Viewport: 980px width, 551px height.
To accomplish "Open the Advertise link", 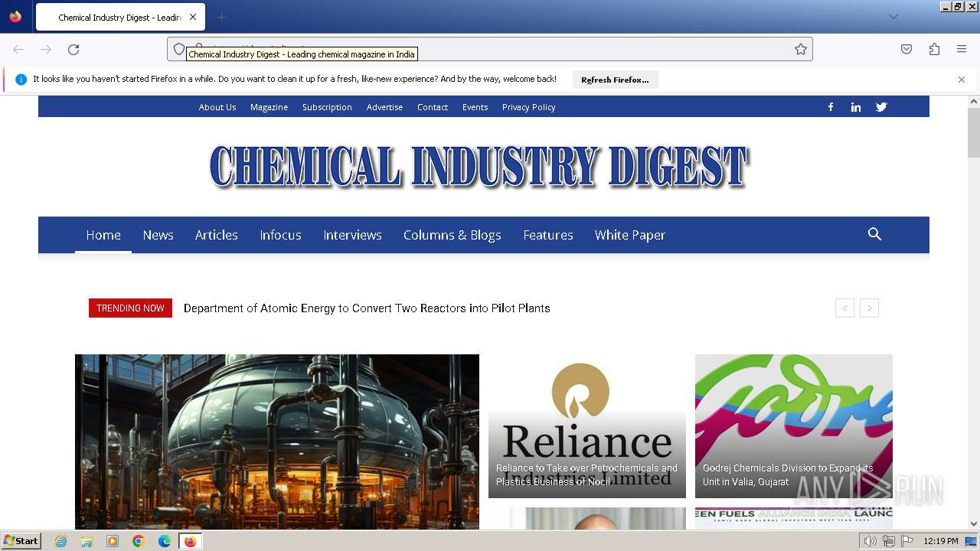I will pyautogui.click(x=384, y=107).
